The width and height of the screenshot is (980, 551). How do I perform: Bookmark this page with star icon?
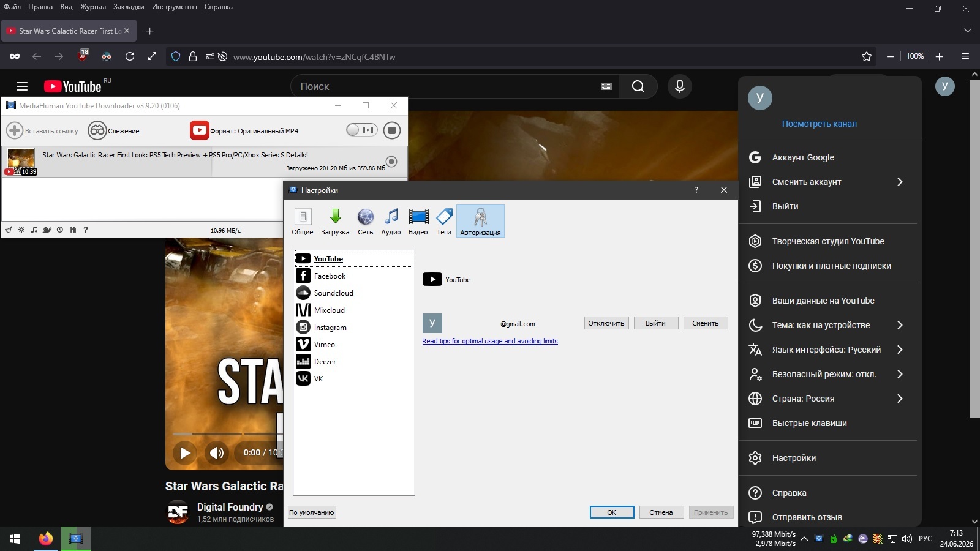coord(867,56)
